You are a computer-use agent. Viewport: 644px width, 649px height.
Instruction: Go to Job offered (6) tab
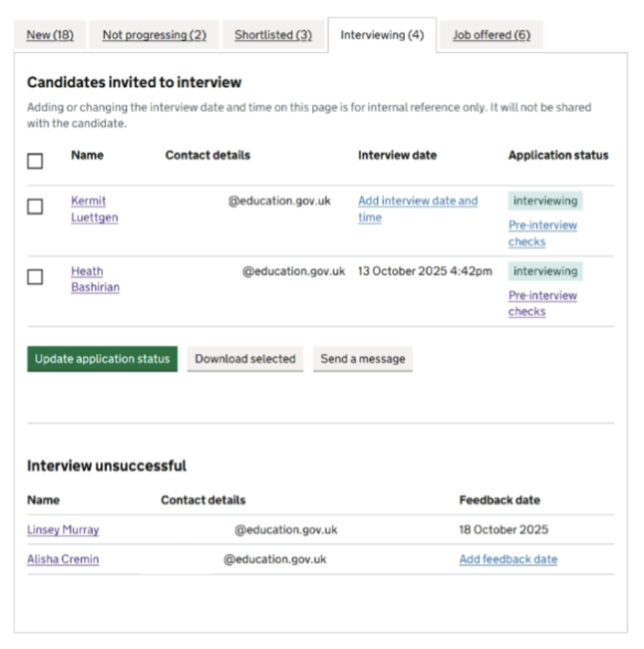[x=491, y=35]
